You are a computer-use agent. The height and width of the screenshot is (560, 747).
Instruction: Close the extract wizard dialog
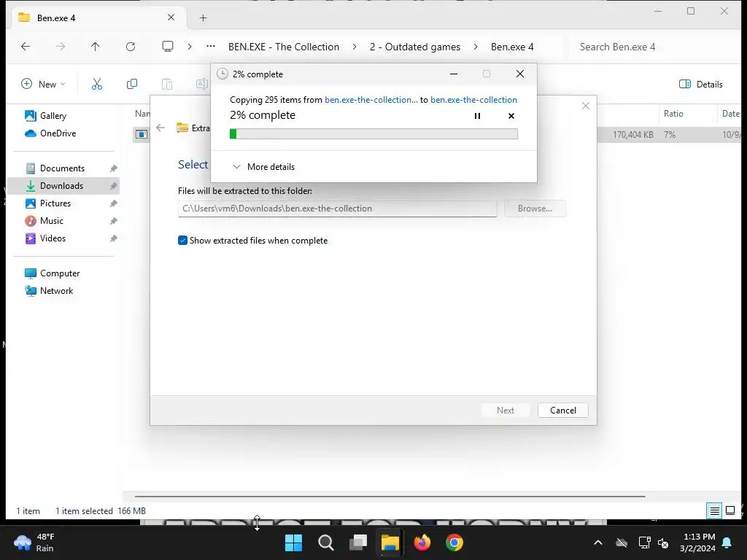[x=586, y=106]
